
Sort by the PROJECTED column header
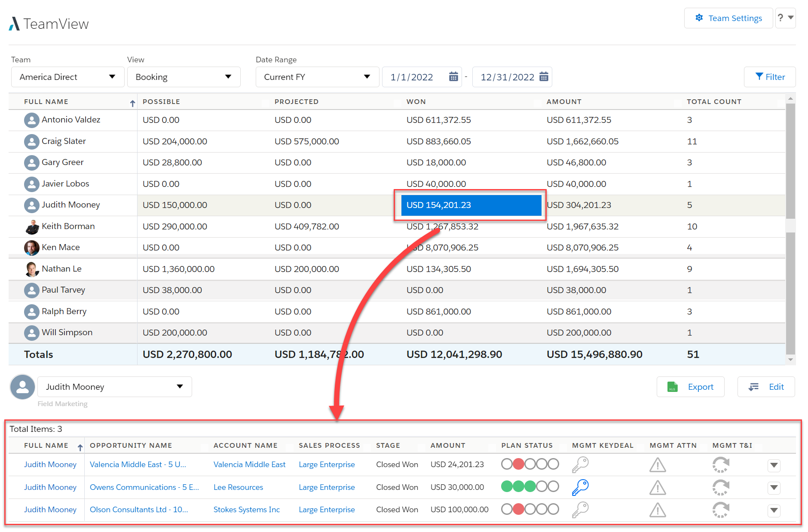[x=297, y=102]
